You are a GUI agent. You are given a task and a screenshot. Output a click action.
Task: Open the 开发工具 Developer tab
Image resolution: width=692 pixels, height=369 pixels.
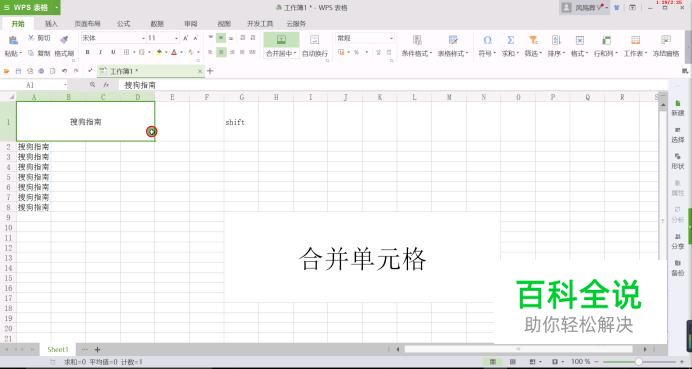(260, 23)
